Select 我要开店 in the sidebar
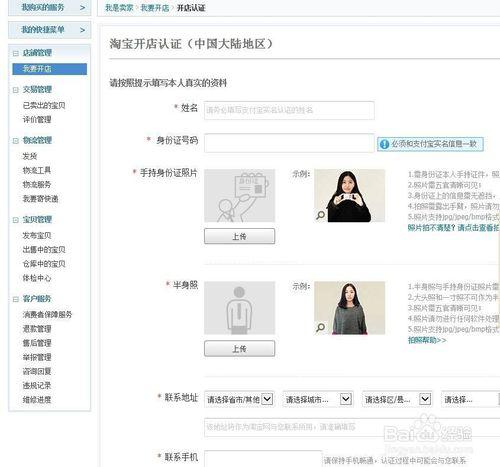This screenshot has width=500, height=467. coord(50,69)
